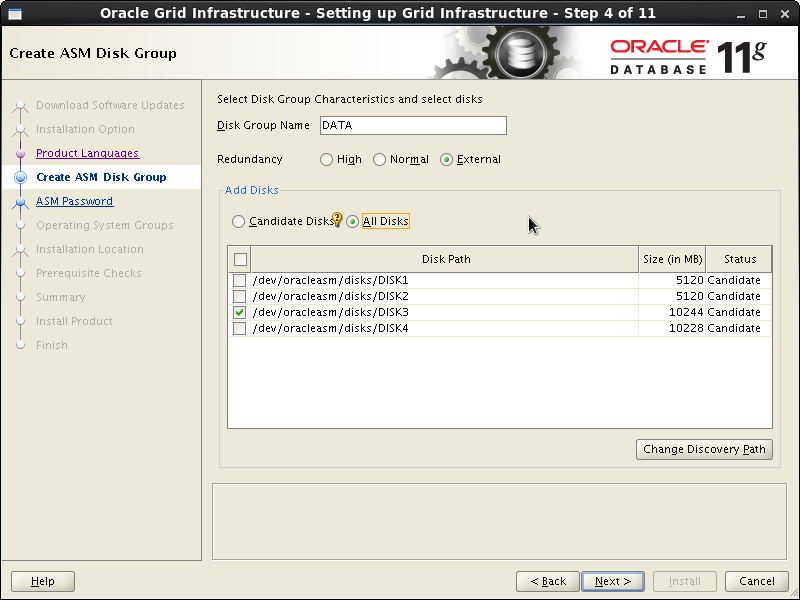Cancel the installation with Cancel button
The height and width of the screenshot is (600, 800).
[x=757, y=581]
